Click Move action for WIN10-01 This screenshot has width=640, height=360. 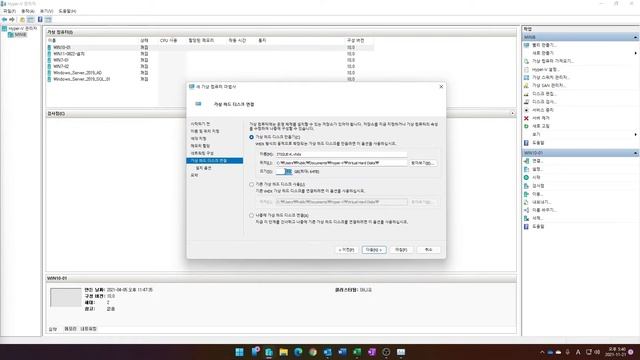(x=537, y=194)
